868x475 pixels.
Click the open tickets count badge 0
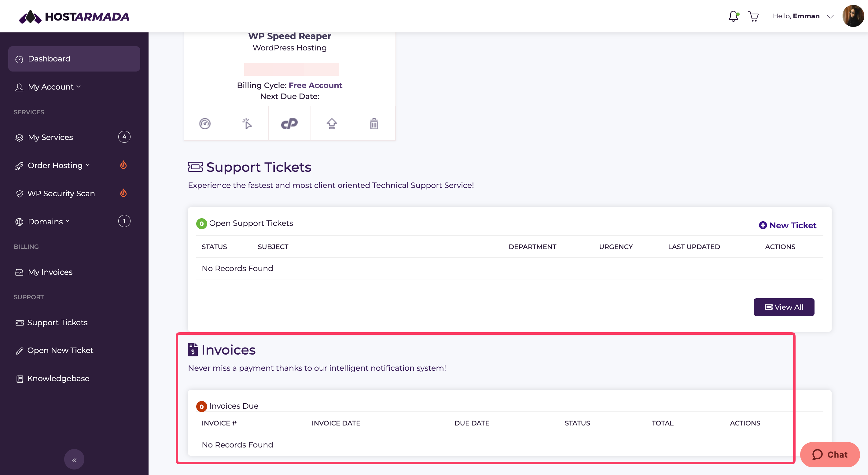point(201,224)
